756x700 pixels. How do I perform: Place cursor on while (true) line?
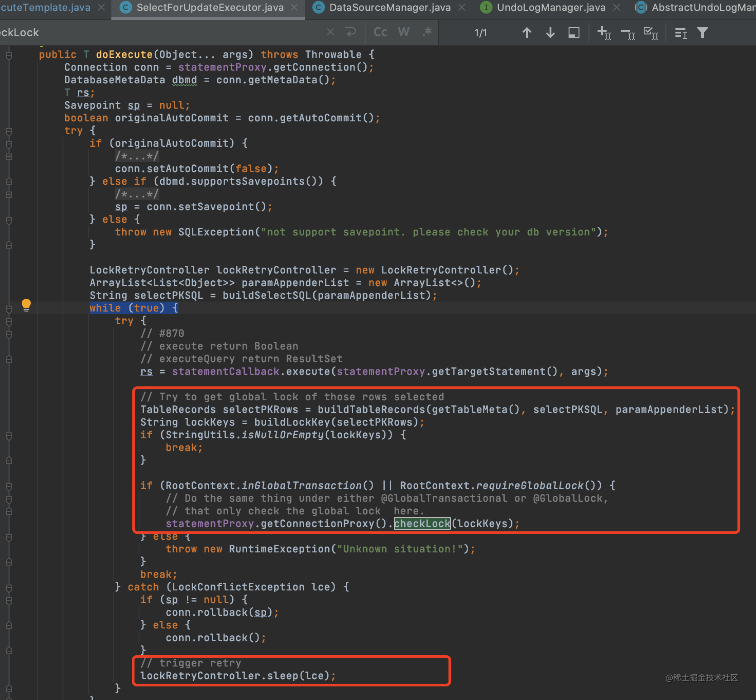[134, 308]
